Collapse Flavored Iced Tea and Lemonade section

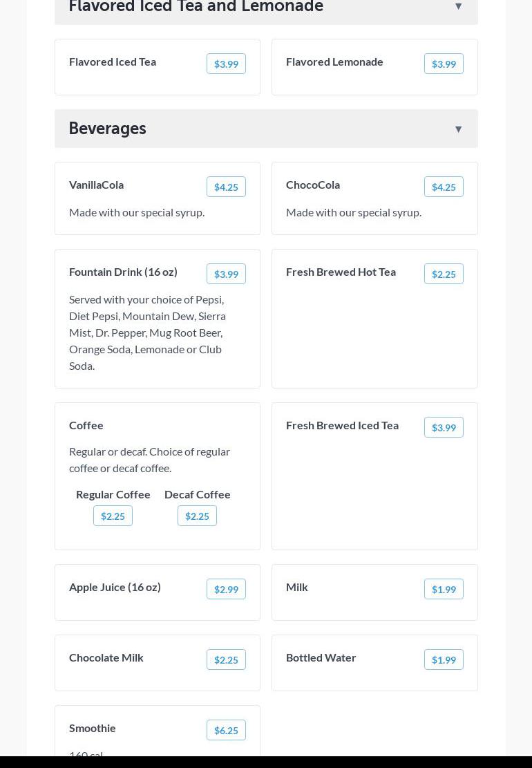point(458,7)
